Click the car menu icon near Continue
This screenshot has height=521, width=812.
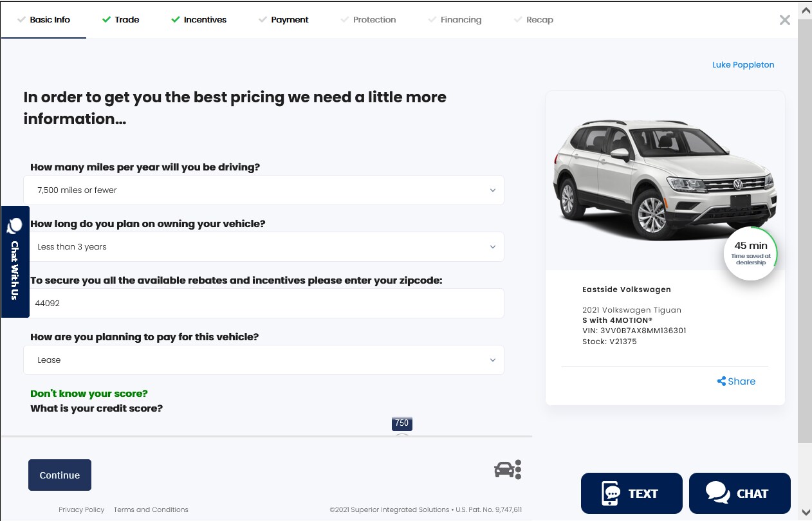pyautogui.click(x=508, y=470)
